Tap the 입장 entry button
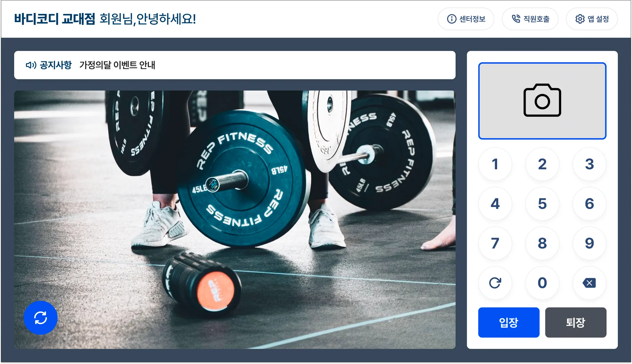The image size is (632, 364). click(509, 322)
